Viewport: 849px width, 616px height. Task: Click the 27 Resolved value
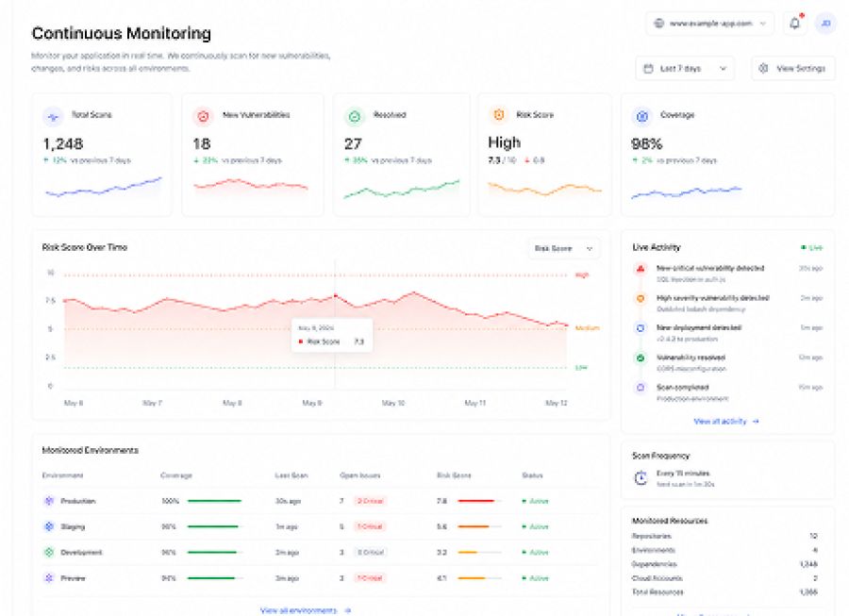353,144
